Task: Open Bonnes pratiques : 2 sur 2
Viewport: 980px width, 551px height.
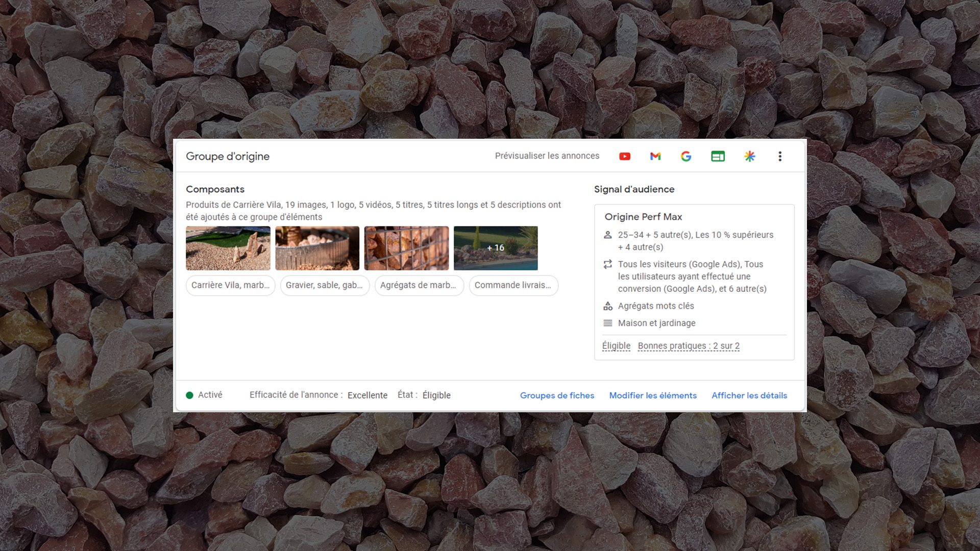Action: (x=689, y=346)
